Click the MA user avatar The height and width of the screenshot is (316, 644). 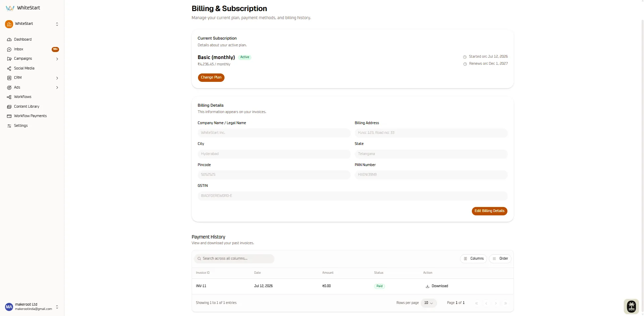[x=9, y=307]
